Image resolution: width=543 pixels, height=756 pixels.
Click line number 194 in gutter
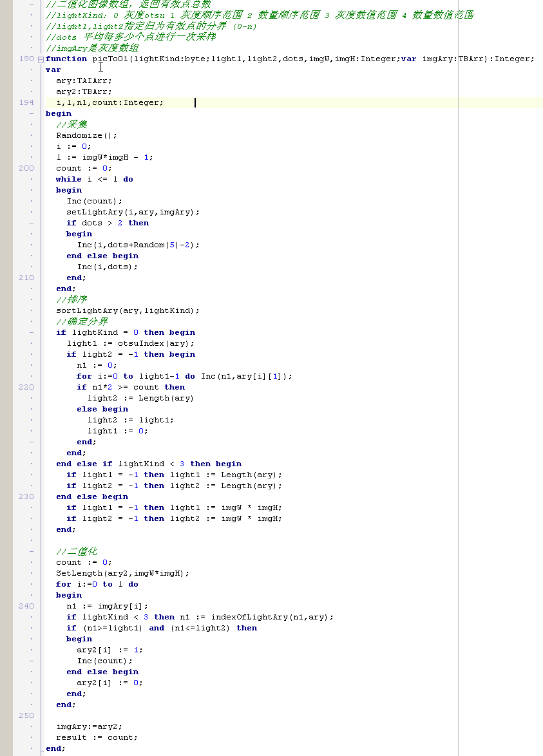26,102
